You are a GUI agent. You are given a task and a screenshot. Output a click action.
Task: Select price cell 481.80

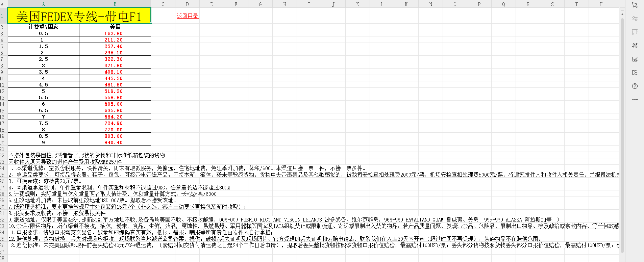point(115,85)
